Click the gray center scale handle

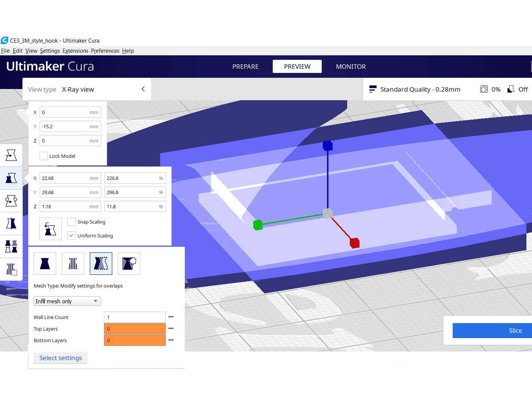tap(328, 214)
